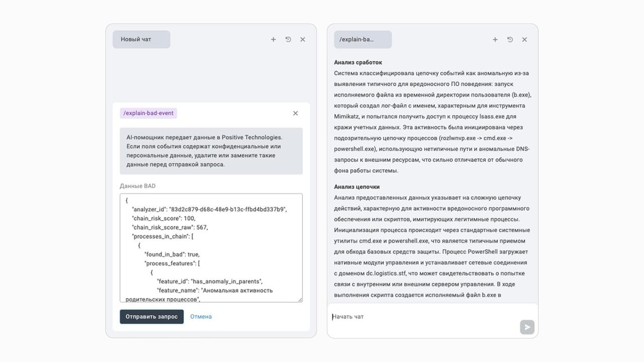Click the Анализ сработок heading
The image size is (644, 362).
(358, 62)
